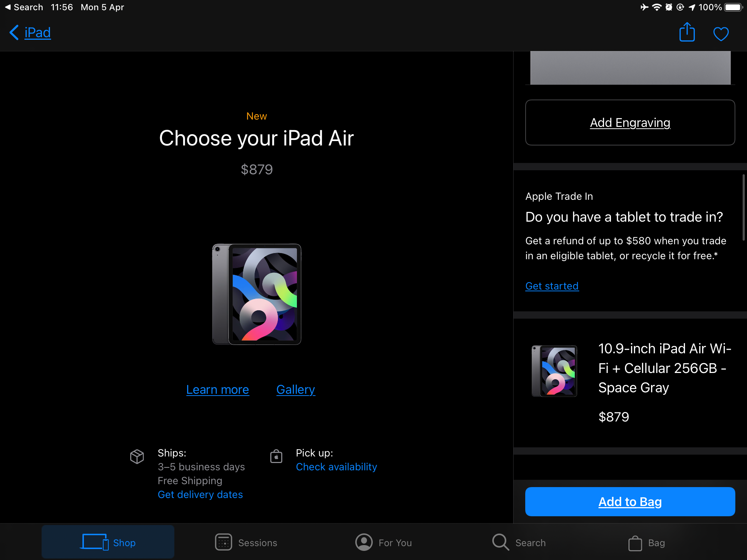Tap the share icon in header

click(x=687, y=32)
